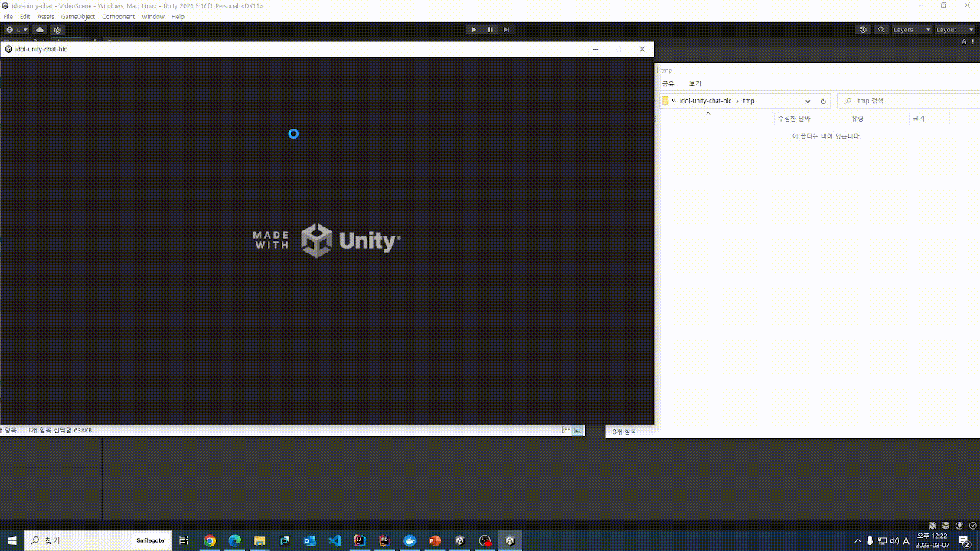Switch to details view icon in Explorer status bar
This screenshot has height=551, width=980.
coord(566,431)
